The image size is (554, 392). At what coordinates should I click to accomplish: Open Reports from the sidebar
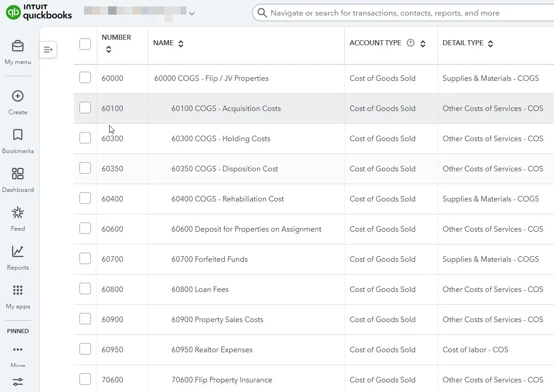point(18,252)
